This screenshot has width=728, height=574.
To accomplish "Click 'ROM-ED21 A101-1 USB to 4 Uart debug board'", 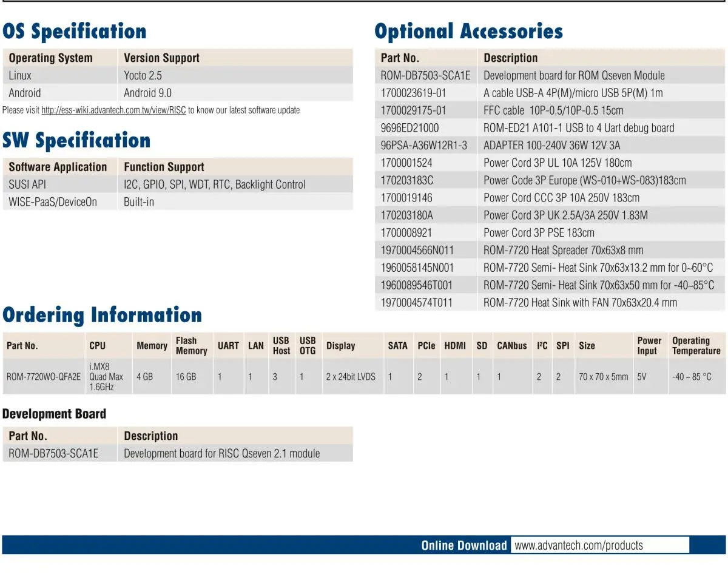I will (x=579, y=128).
